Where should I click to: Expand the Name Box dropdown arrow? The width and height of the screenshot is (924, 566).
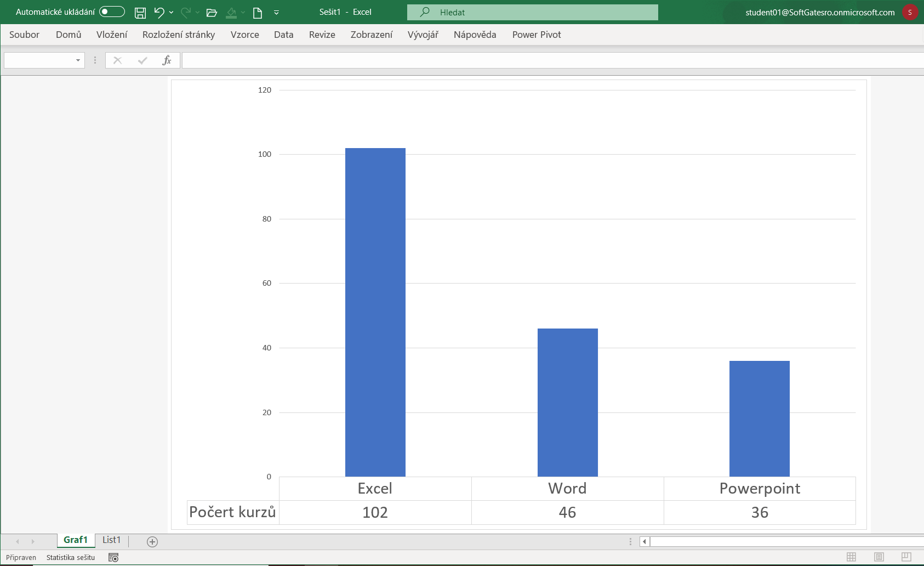78,60
